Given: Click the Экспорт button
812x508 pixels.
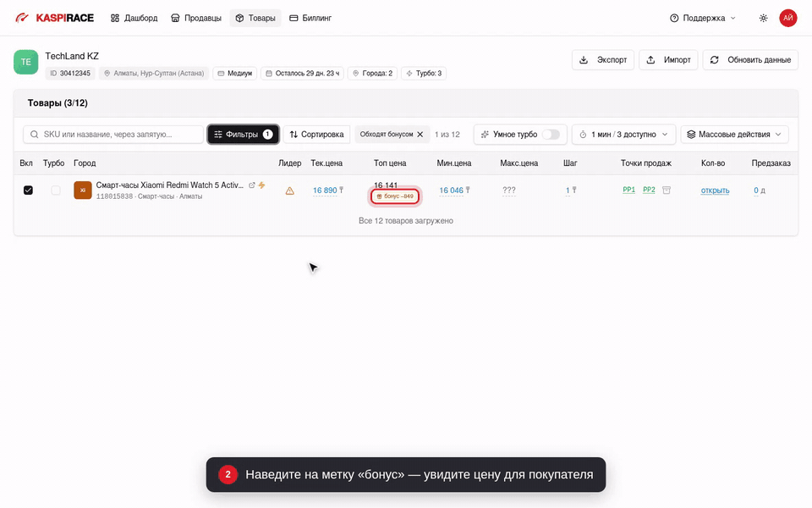Looking at the screenshot, I should click(603, 59).
